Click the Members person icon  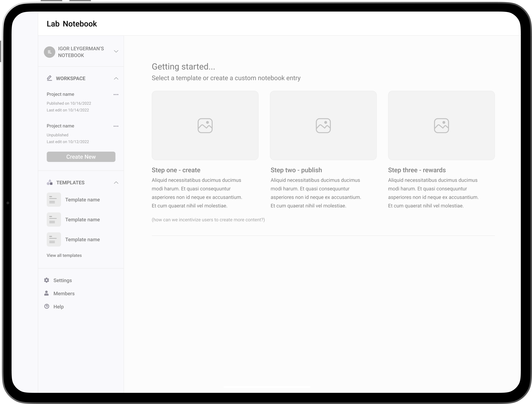[x=46, y=293]
